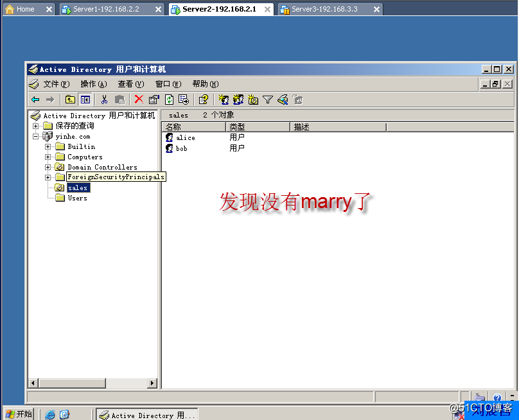Sort by the 类型 column header
519x420 pixels.
(x=258, y=127)
